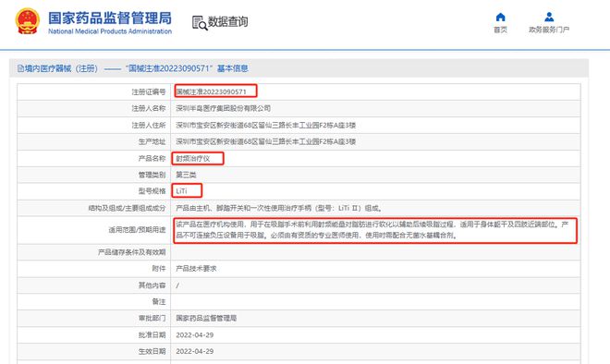Screen dimensions: 610x364
Task: Click the 生产地址 address value
Action: (265, 141)
